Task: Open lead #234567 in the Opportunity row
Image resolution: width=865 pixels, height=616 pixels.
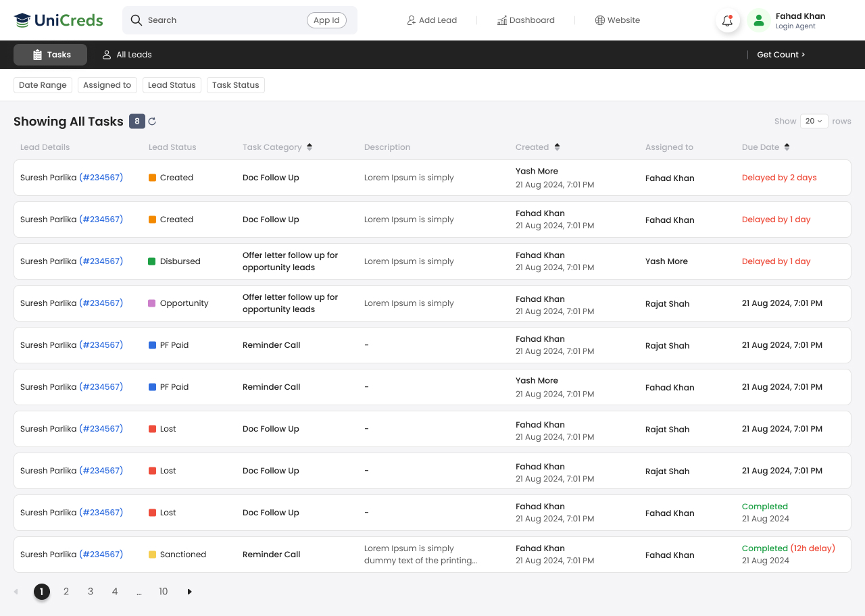Action: 101,303
